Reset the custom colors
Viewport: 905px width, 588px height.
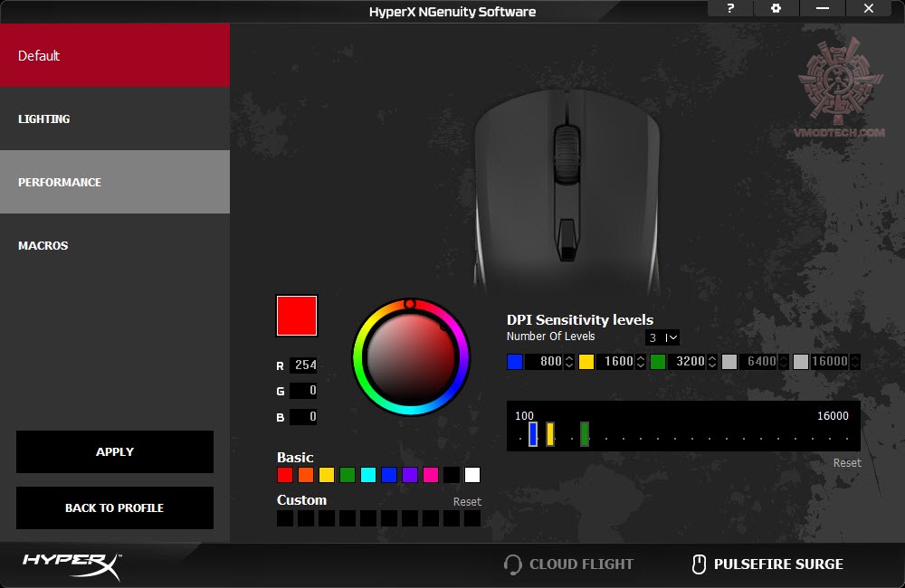pyautogui.click(x=467, y=501)
